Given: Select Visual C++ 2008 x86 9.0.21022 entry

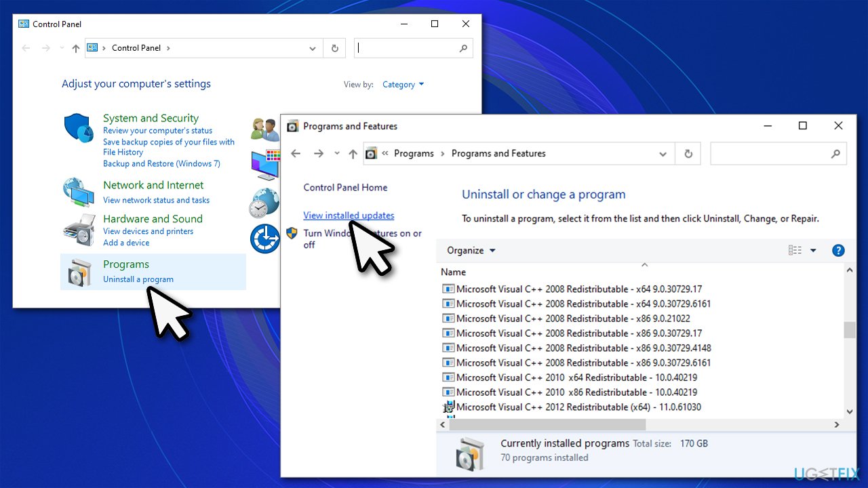Looking at the screenshot, I should click(x=566, y=319).
